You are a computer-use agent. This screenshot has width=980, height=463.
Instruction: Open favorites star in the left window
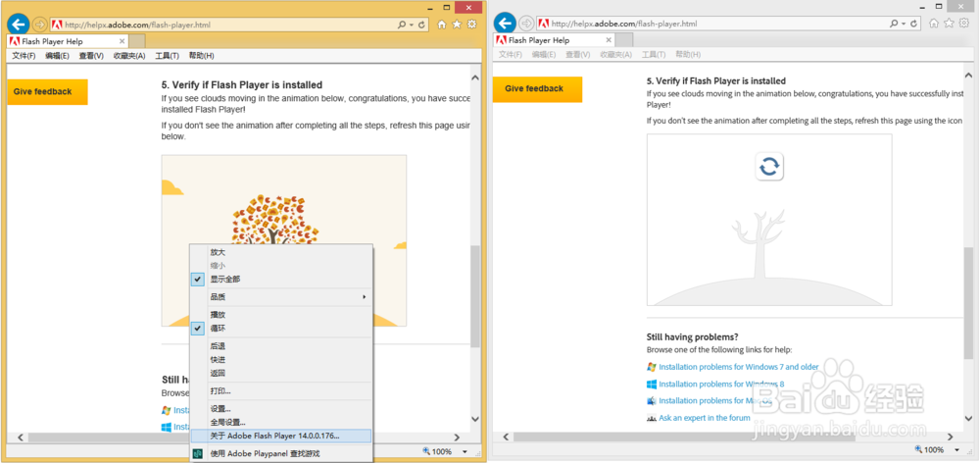(x=457, y=25)
